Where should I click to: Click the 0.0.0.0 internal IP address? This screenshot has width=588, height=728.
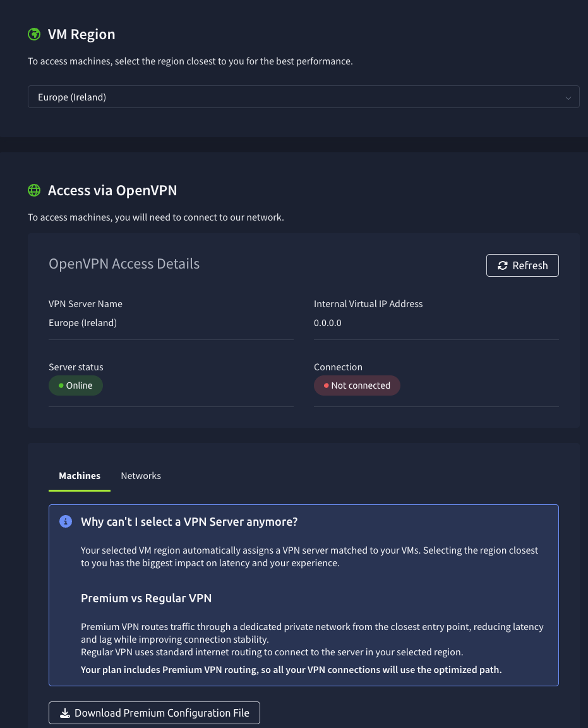tap(327, 323)
